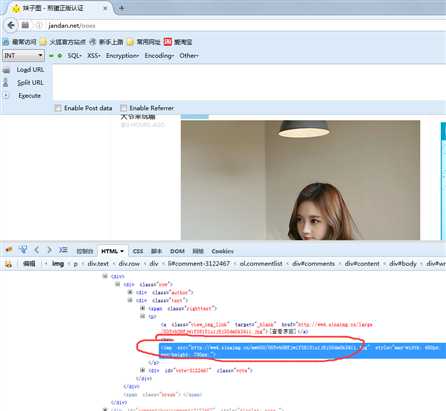This screenshot has width=446, height=411.
Task: Click inside the HackBar URL text area
Action: [x=249, y=82]
